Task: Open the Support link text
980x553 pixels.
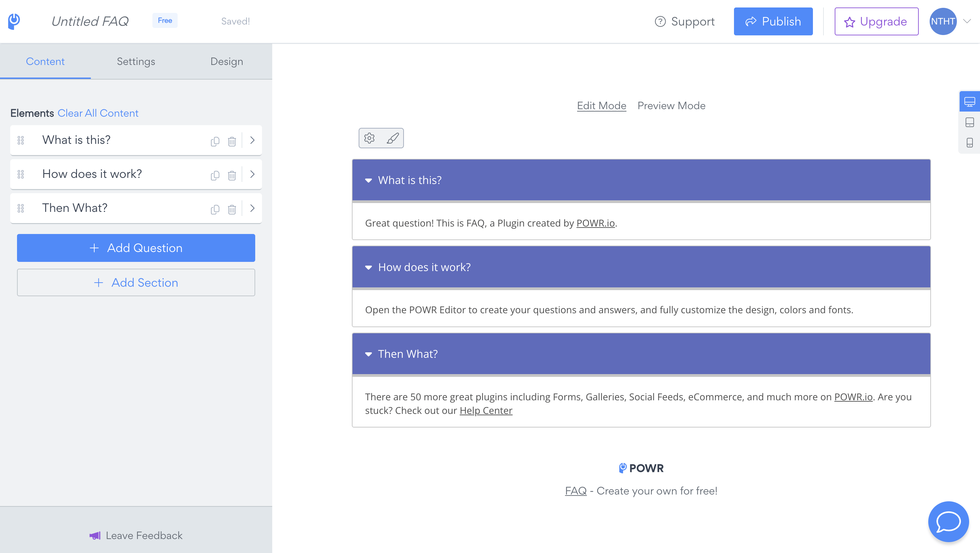Action: point(693,22)
